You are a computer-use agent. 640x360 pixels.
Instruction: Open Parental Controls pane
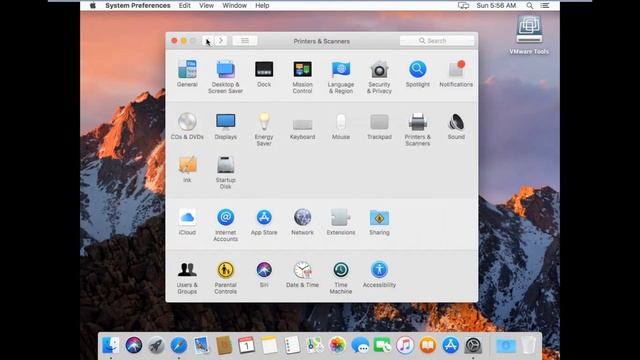(225, 278)
